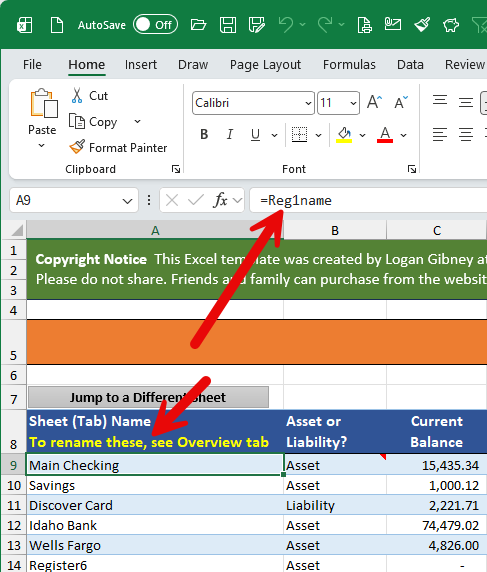The image size is (487, 572).
Task: Decrease font size with small A
Action: [401, 102]
